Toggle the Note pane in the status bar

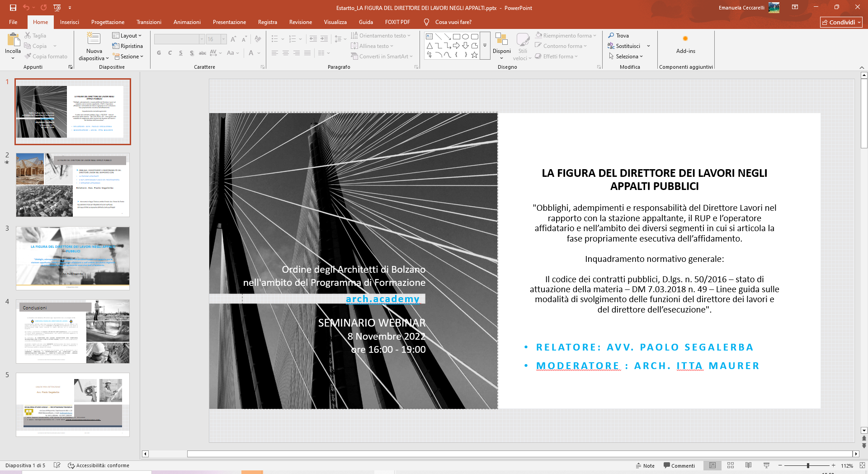pyautogui.click(x=645, y=465)
